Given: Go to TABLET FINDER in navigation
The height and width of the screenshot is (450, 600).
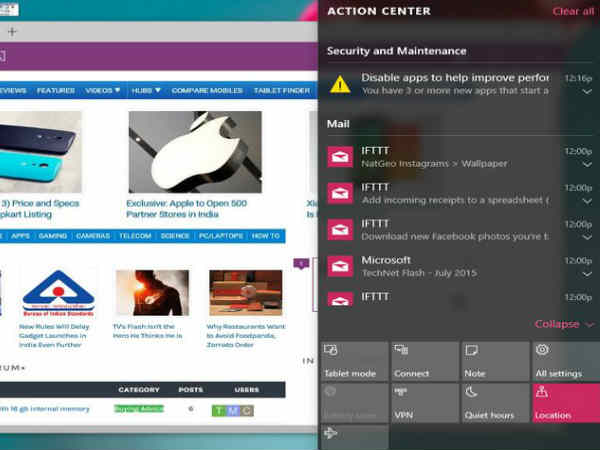Looking at the screenshot, I should [282, 91].
